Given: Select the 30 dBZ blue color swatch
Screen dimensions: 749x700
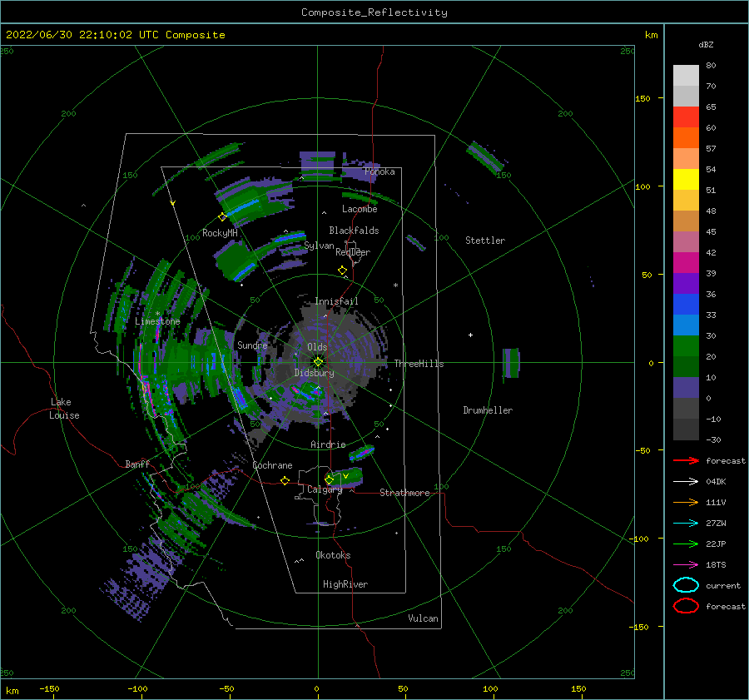Looking at the screenshot, I should click(686, 325).
